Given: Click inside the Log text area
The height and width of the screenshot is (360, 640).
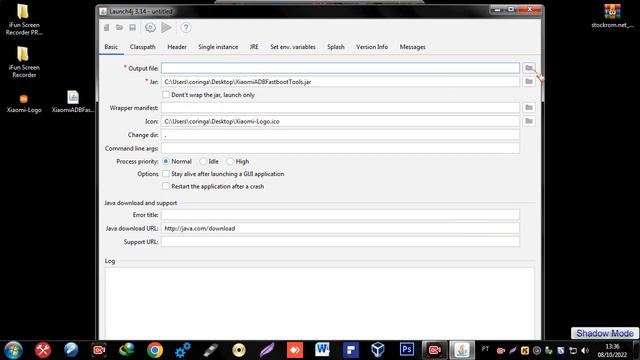Looking at the screenshot, I should 320,303.
